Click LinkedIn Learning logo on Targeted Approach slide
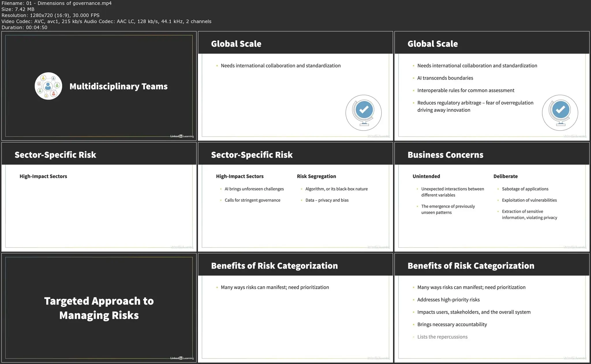The image size is (591, 364). click(182, 358)
